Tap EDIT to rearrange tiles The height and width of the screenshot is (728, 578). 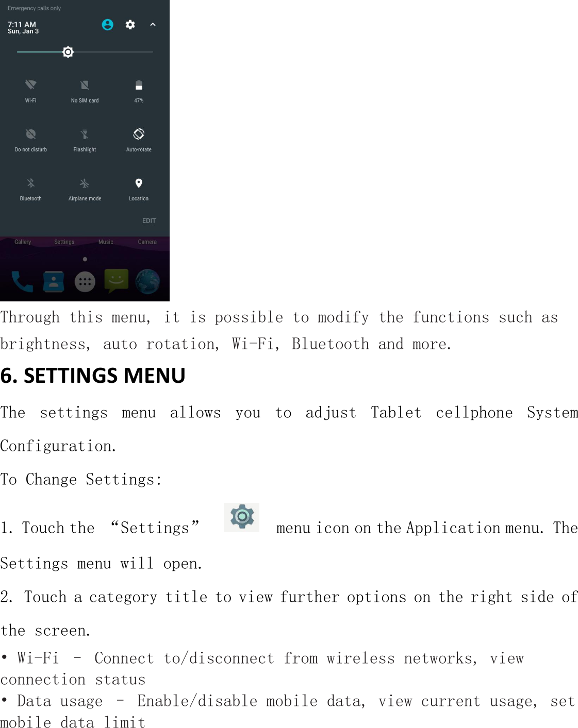click(x=149, y=220)
